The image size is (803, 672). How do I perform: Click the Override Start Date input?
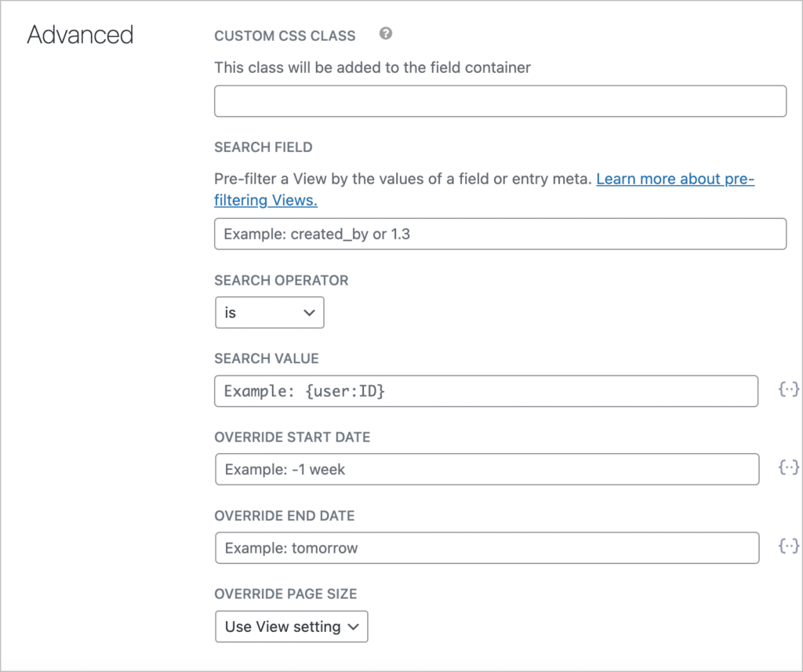487,469
